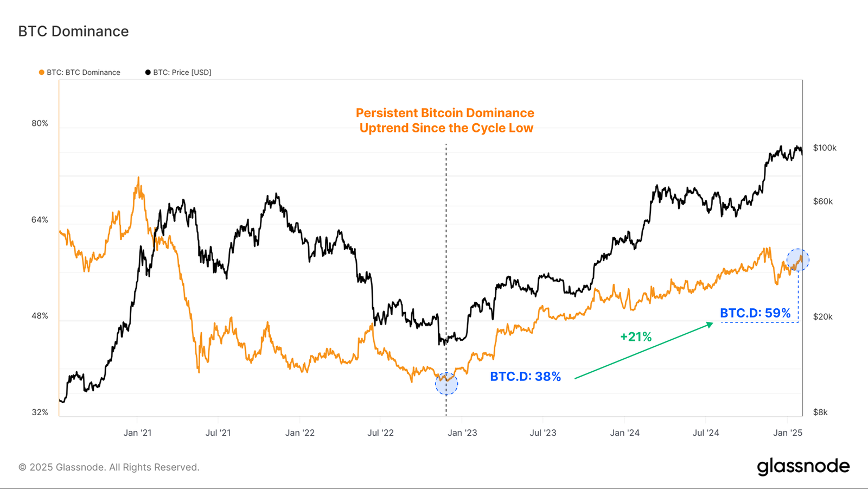Click the +21% green label

tap(636, 337)
